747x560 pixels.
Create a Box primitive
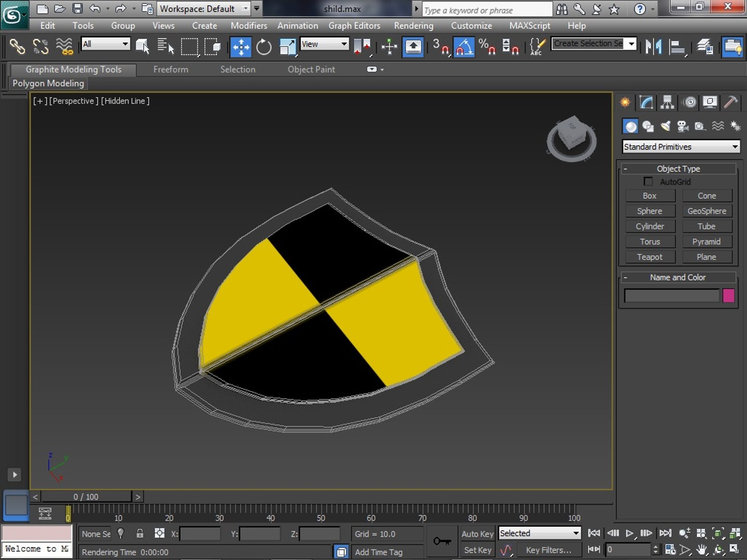[x=650, y=195]
